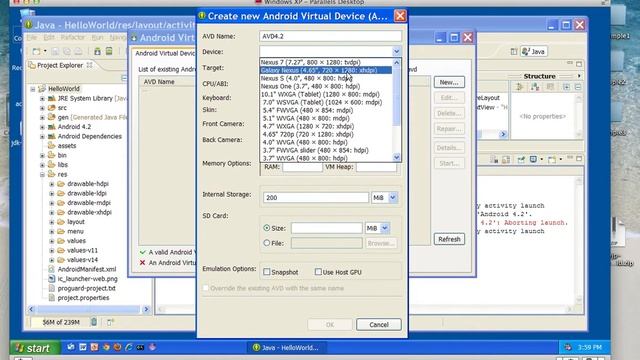Viewport: 640px width, 360px height.
Task: Open the Android SDK Manager toolbar icon
Action: click(x=97, y=51)
